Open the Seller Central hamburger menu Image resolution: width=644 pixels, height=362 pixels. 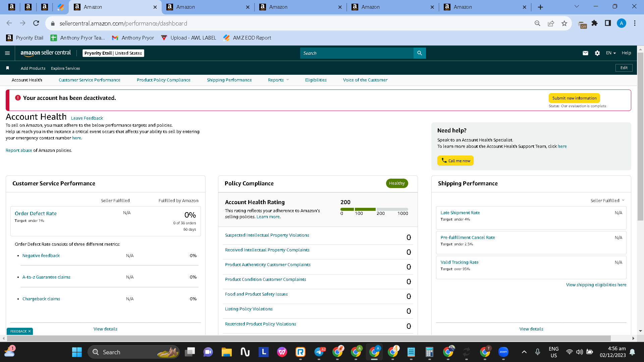[x=7, y=53]
